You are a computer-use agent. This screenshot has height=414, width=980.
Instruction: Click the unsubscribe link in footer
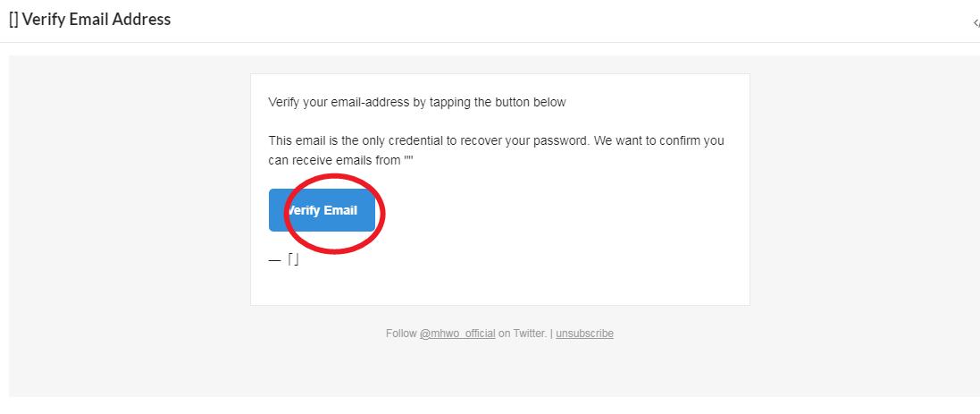click(x=584, y=334)
